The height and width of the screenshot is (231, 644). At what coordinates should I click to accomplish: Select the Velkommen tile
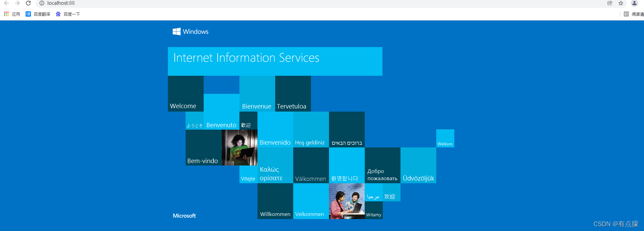coord(311,201)
